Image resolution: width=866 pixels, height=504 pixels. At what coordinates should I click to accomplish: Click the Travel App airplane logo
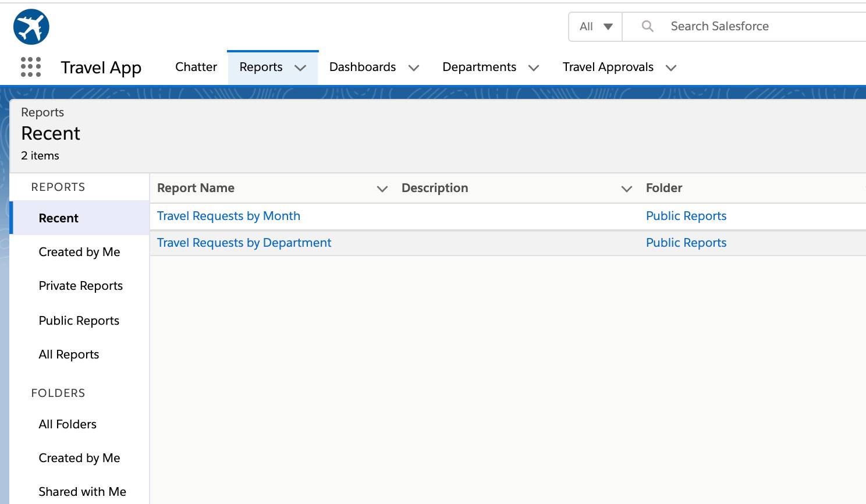pyautogui.click(x=31, y=26)
